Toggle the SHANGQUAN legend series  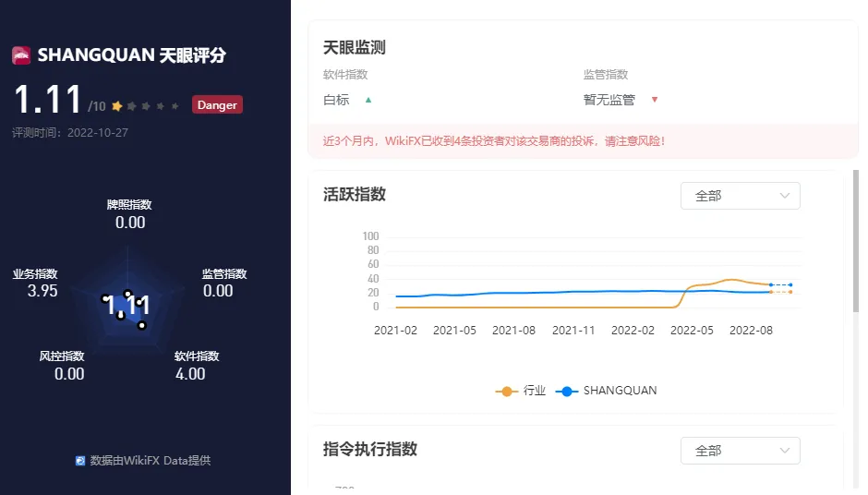(606, 391)
